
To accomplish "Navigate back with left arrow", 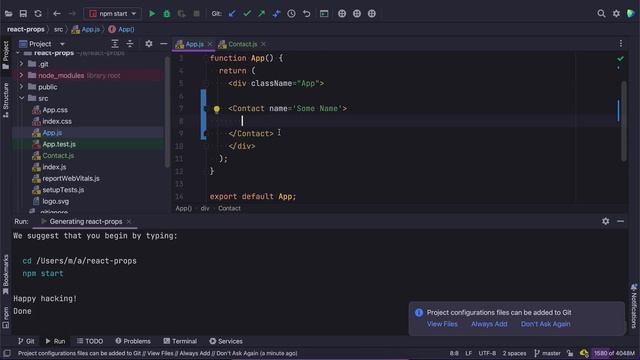I will tap(57, 13).
